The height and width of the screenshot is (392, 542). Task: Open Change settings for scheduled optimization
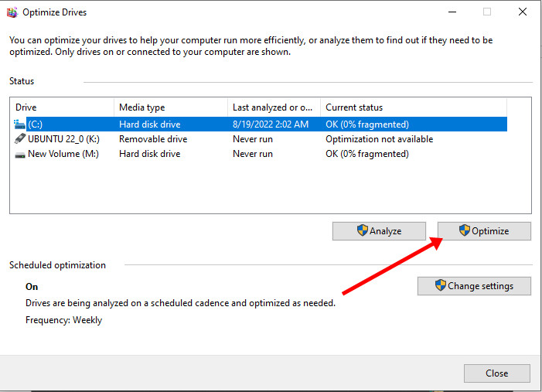474,286
